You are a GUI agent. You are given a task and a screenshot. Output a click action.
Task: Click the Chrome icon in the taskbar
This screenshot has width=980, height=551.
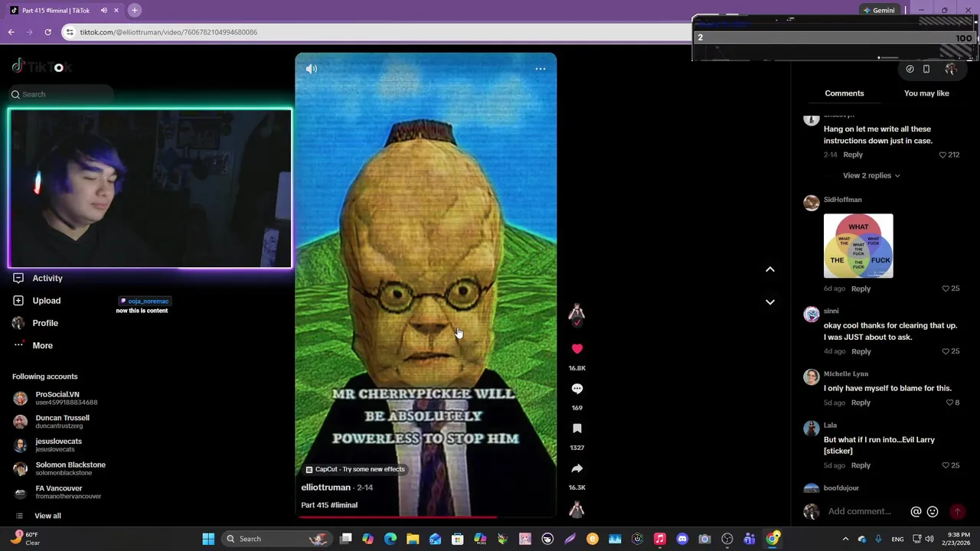773,539
